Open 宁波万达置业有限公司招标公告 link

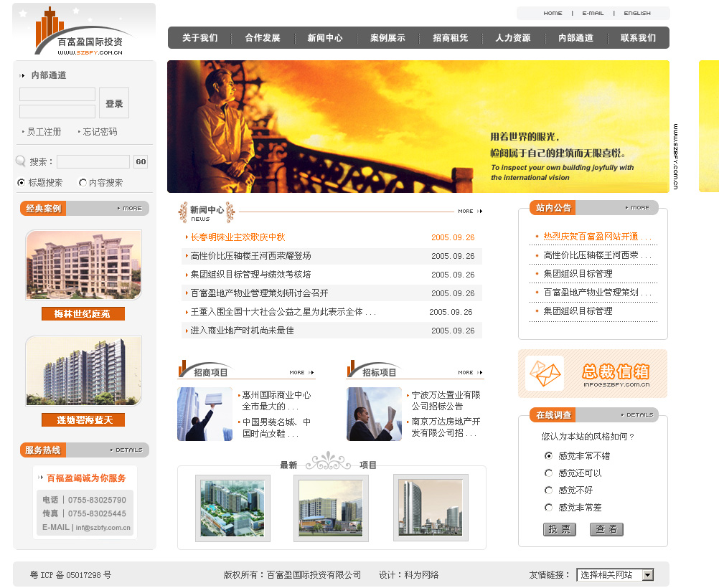pyautogui.click(x=446, y=401)
